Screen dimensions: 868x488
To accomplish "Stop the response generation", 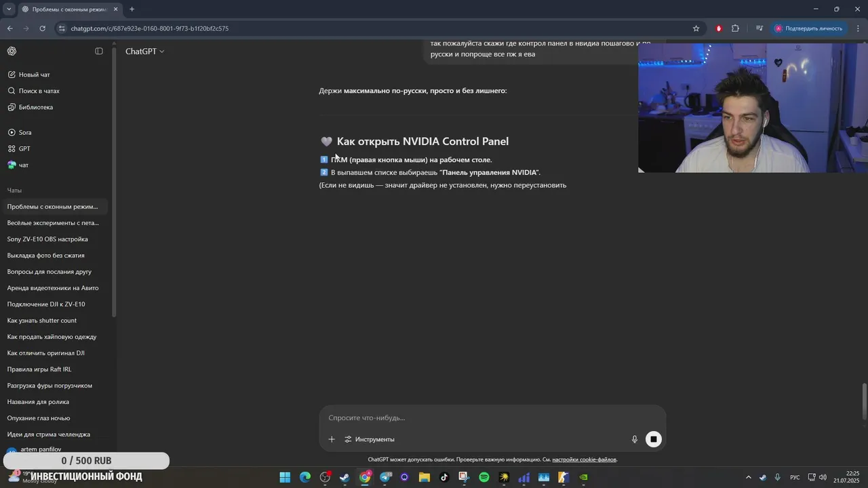I will pyautogui.click(x=654, y=439).
